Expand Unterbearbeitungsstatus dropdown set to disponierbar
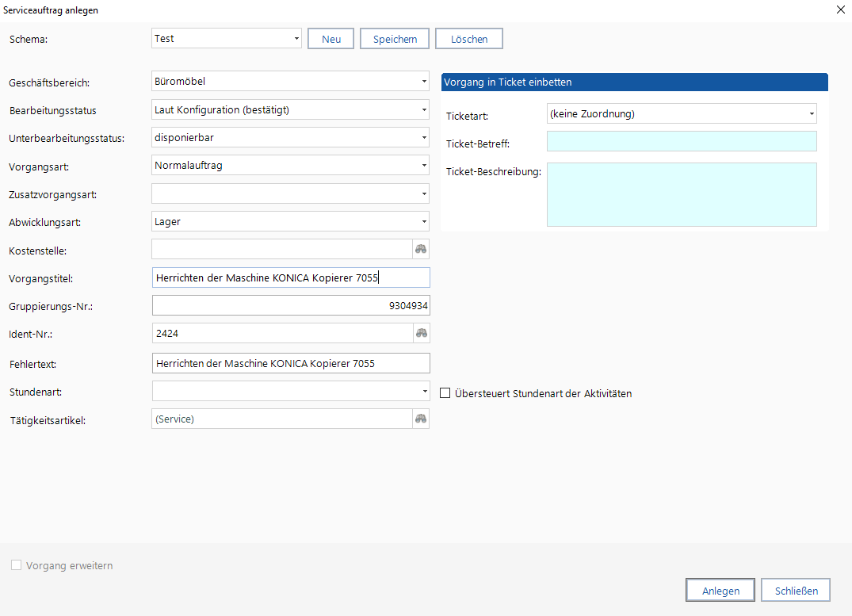The height and width of the screenshot is (616, 852). 424,137
